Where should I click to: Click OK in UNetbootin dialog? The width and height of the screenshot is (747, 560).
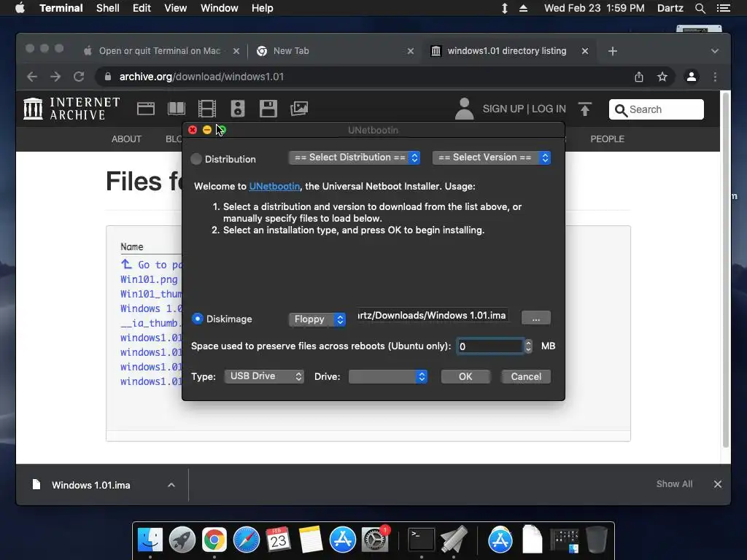(465, 377)
